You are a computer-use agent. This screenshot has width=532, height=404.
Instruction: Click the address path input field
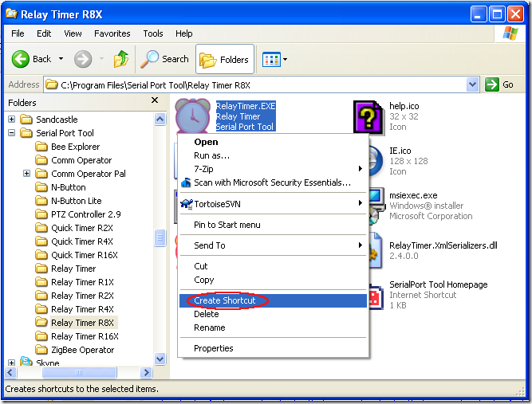coord(262,84)
